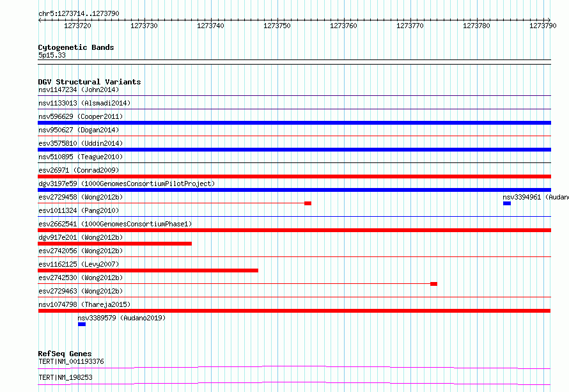Viewport: 569px width, 392px height.
Task: Open nsv510895 (Teague2010) variant label
Action: [81, 157]
